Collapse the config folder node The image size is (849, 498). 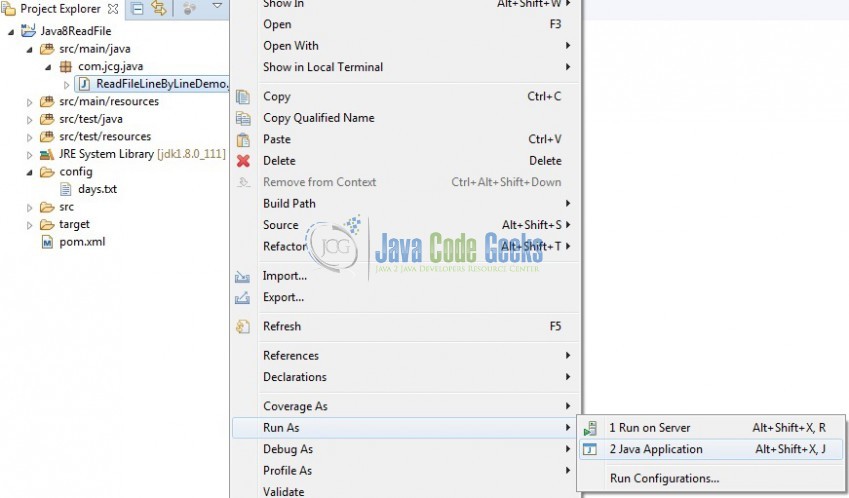click(29, 173)
